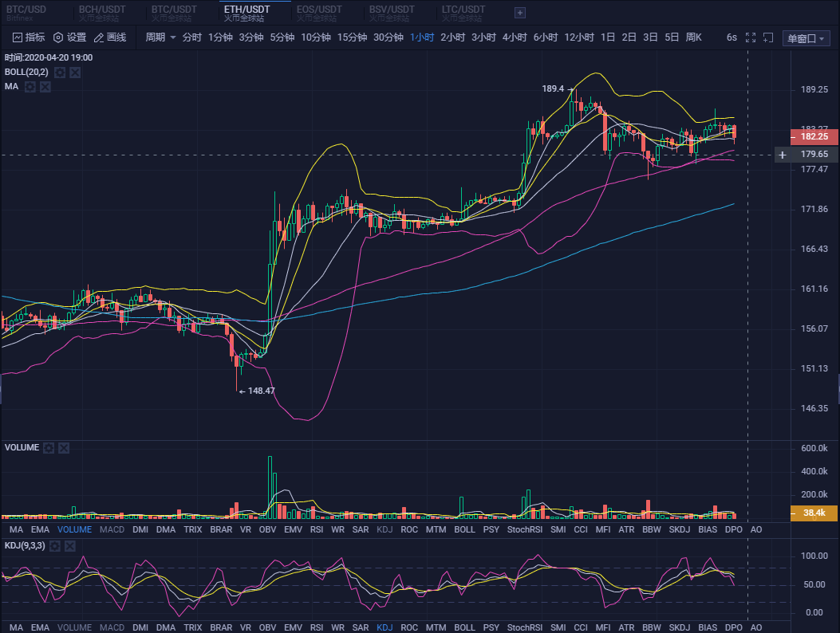Open the KDJ(9,3,3) settings gear
840x633 pixels.
(54, 546)
